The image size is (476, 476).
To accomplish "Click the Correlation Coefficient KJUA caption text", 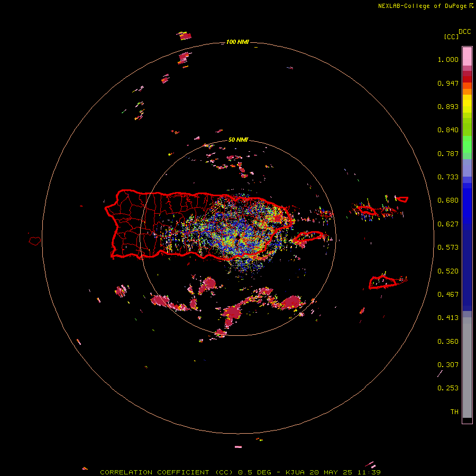I will (x=240, y=472).
